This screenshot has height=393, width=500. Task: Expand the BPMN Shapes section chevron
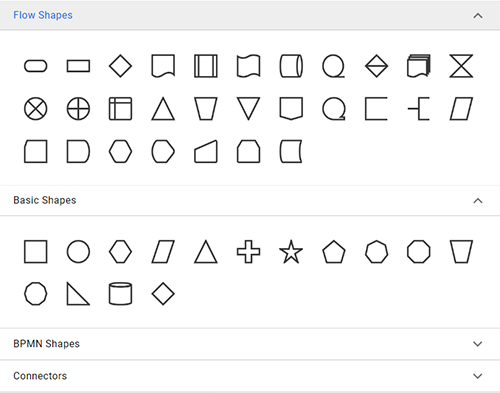click(478, 344)
